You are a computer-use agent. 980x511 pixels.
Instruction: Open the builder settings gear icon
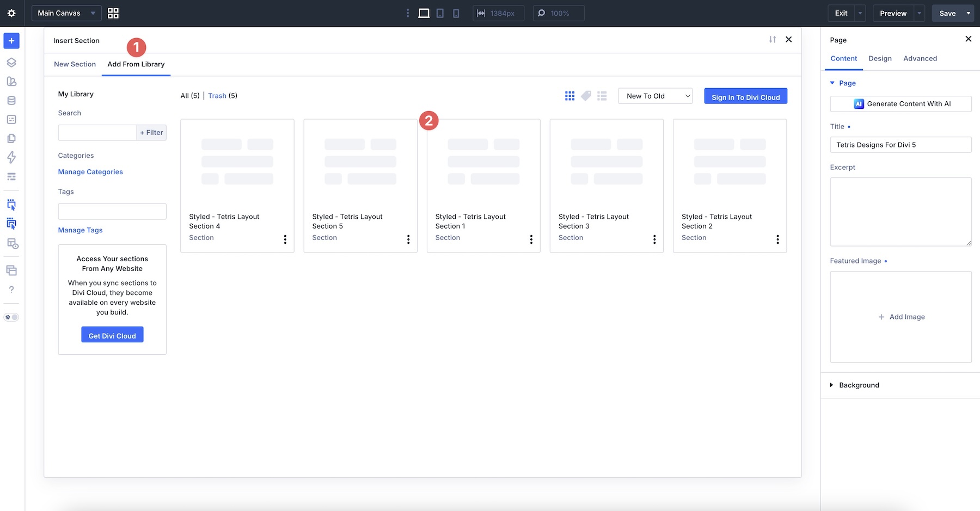(x=11, y=13)
